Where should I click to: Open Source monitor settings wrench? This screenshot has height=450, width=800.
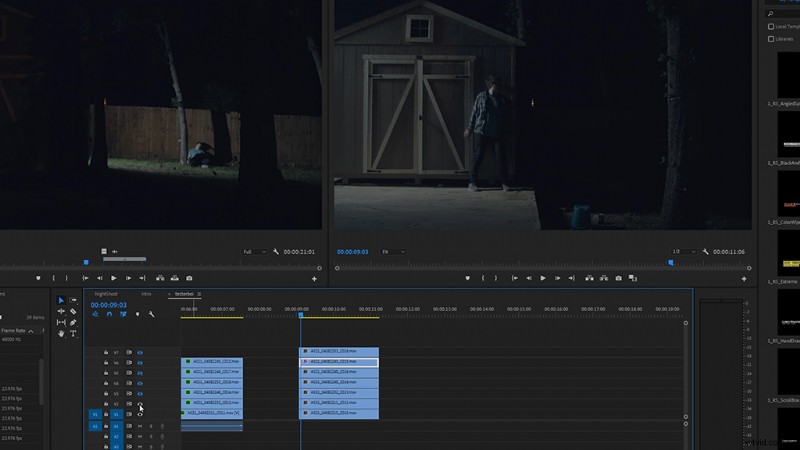276,252
